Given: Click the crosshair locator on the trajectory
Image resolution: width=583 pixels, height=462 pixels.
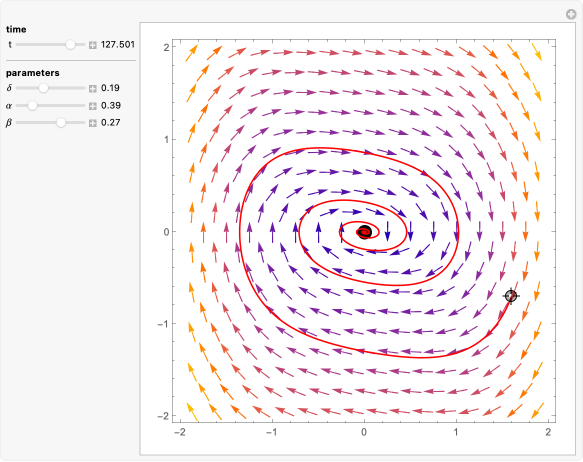Looking at the screenshot, I should [511, 296].
